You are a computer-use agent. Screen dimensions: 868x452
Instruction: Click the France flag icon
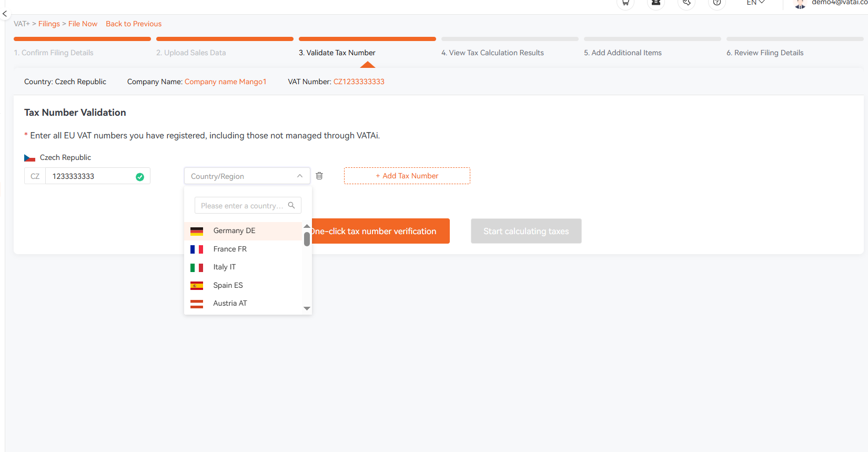pyautogui.click(x=197, y=249)
